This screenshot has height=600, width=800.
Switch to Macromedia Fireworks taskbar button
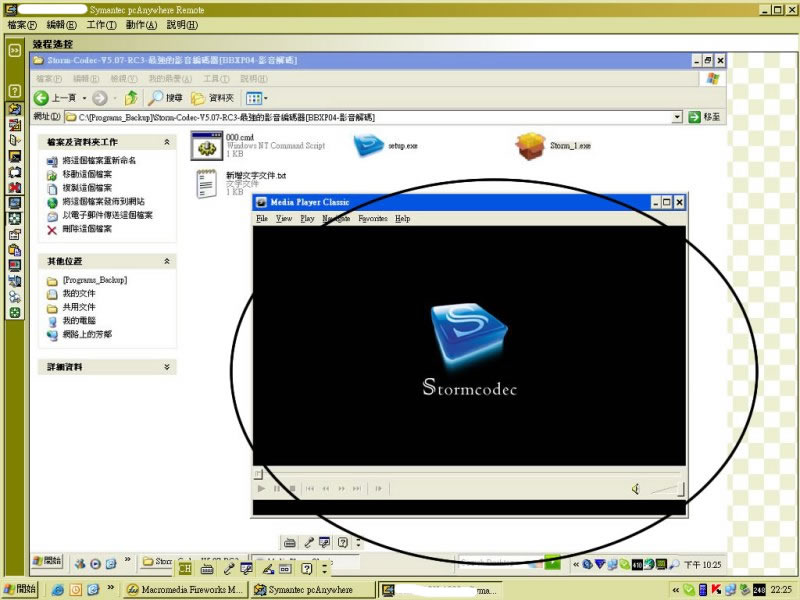click(185, 589)
